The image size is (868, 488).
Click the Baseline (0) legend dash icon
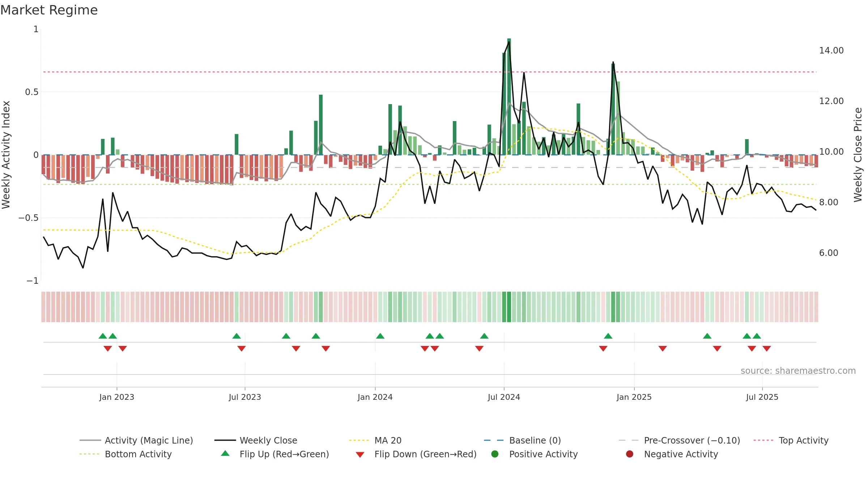tap(494, 440)
